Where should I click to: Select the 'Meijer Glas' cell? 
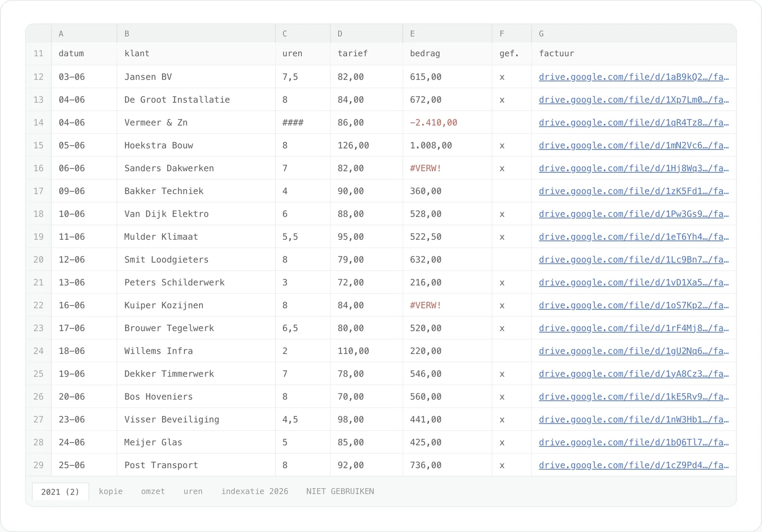196,442
